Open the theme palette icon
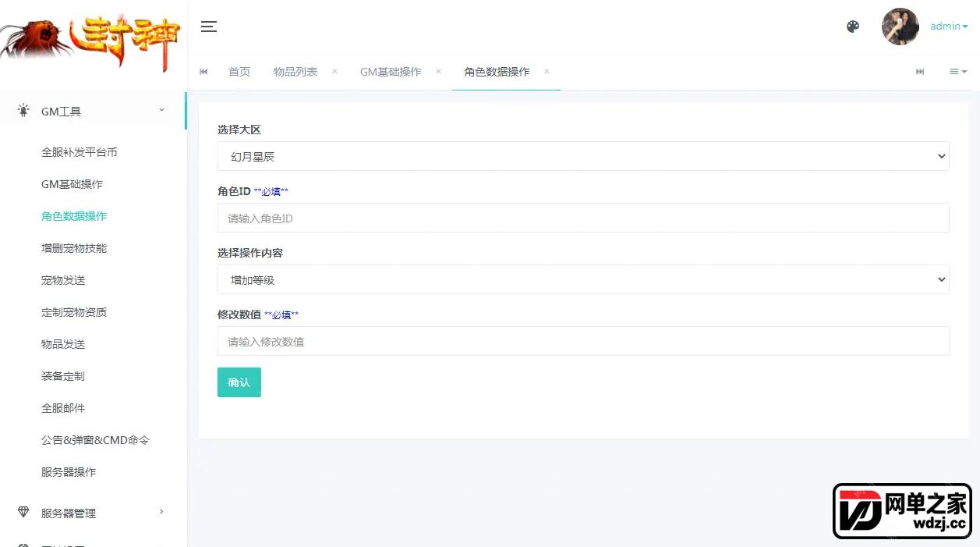 [853, 27]
